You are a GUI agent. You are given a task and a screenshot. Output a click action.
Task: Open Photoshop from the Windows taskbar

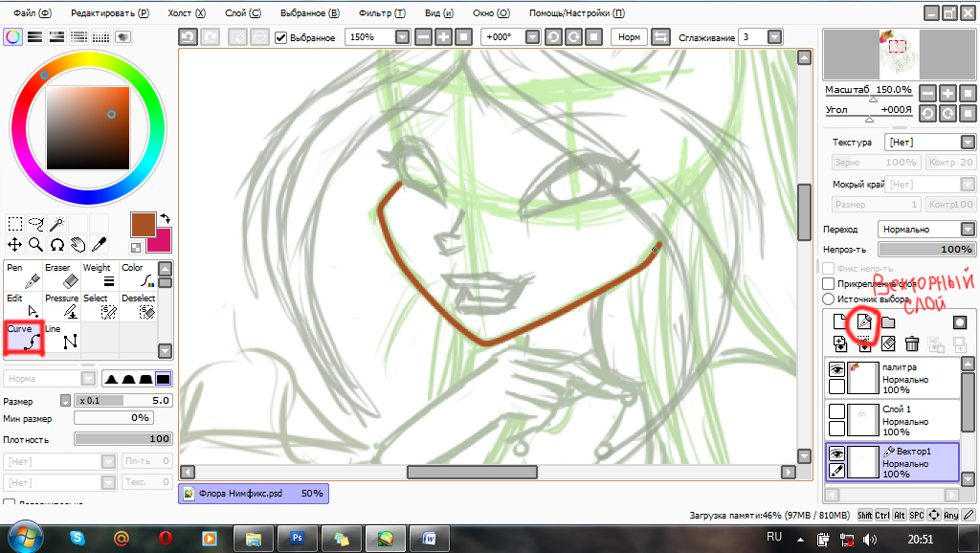(x=298, y=538)
